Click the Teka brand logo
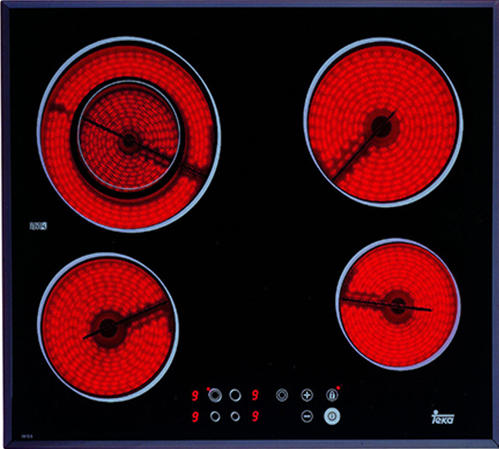Image resolution: width=499 pixels, height=449 pixels. tap(443, 417)
